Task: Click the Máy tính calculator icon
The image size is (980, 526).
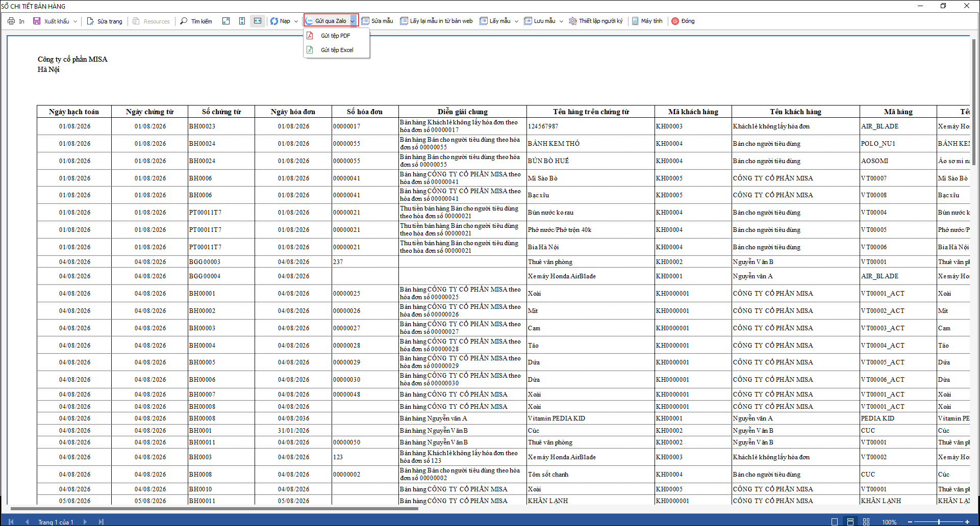Action: [647, 21]
